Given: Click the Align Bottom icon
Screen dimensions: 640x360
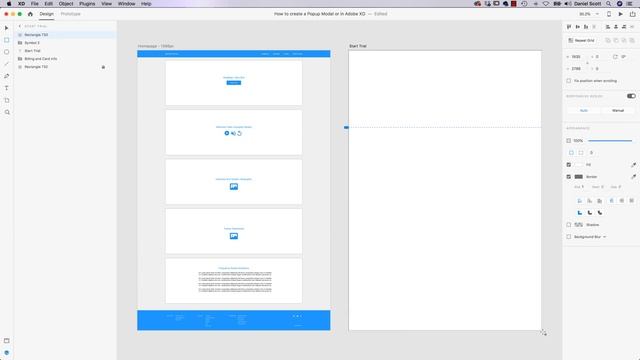Looking at the screenshot, I should point(586,27).
